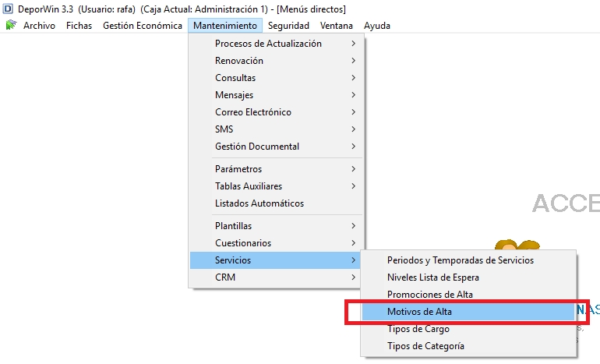Open the Fichas menu
The height and width of the screenshot is (364, 600).
[x=79, y=26]
